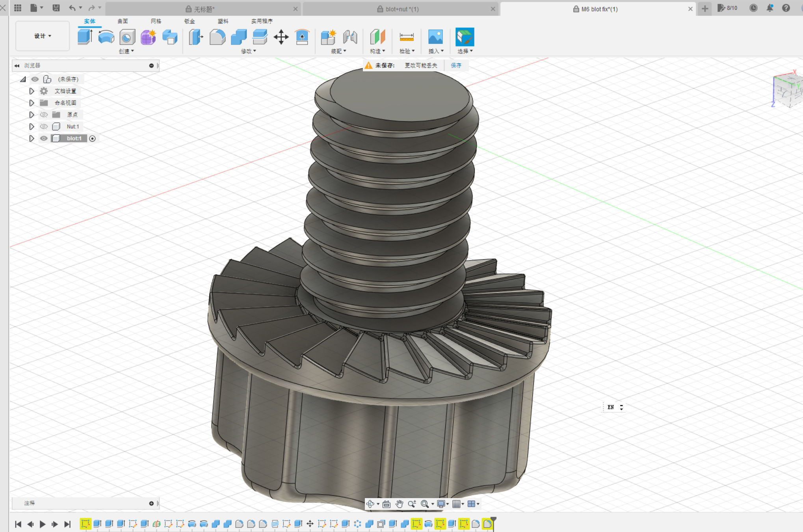This screenshot has height=532, width=803.
Task: Select the Pan hand tool
Action: click(399, 504)
